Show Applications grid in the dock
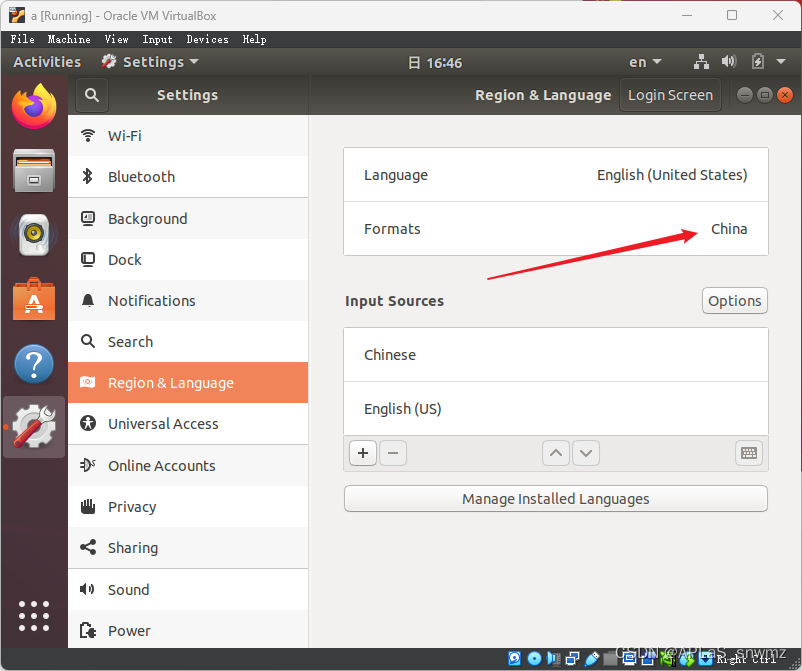 click(34, 616)
